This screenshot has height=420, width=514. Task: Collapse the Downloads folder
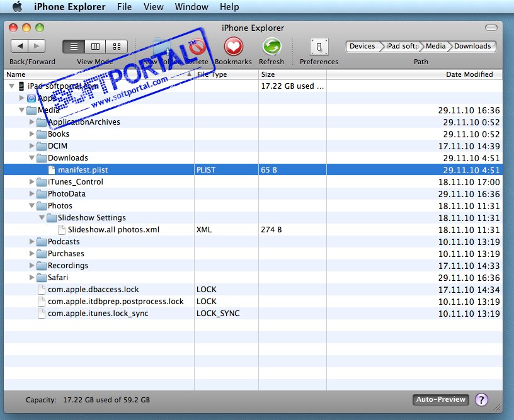click(31, 158)
